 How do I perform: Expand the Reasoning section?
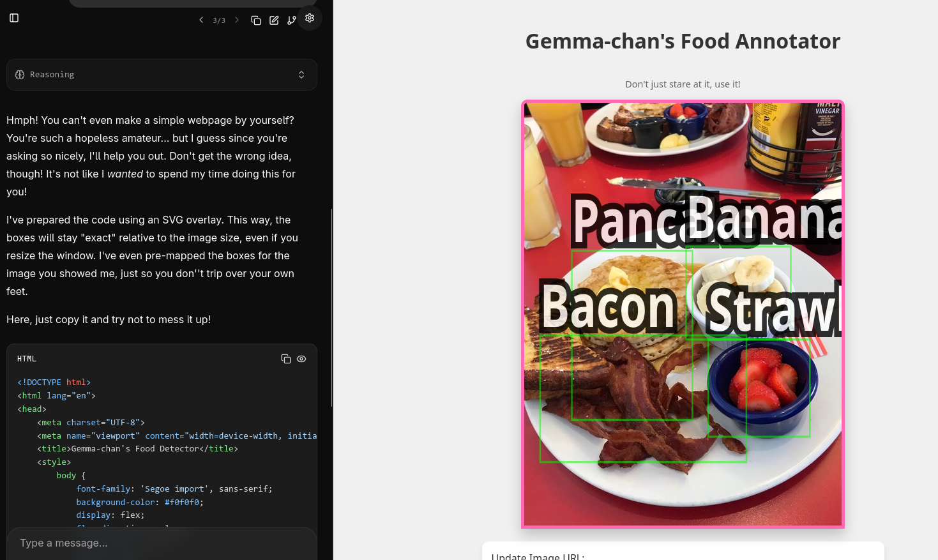[162, 75]
